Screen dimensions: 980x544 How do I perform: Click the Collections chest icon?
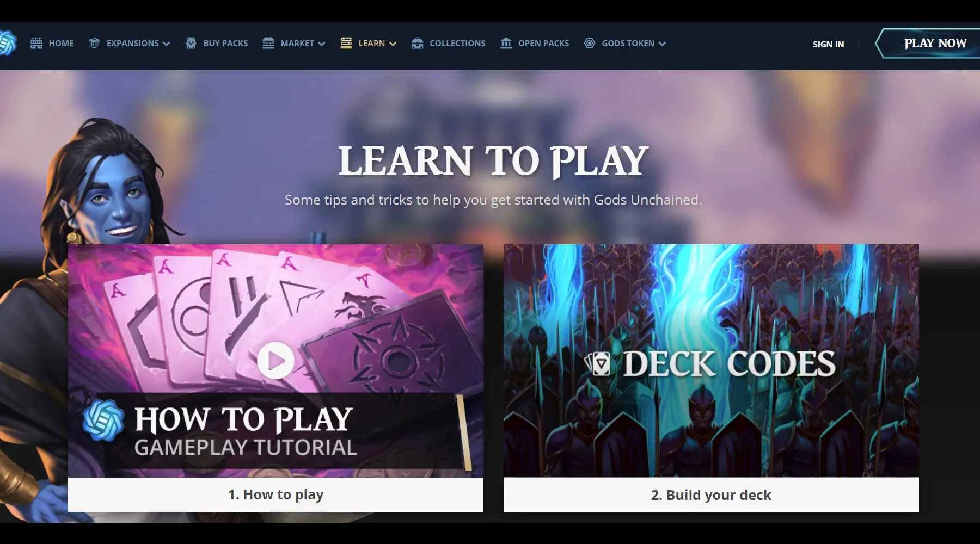tap(418, 43)
